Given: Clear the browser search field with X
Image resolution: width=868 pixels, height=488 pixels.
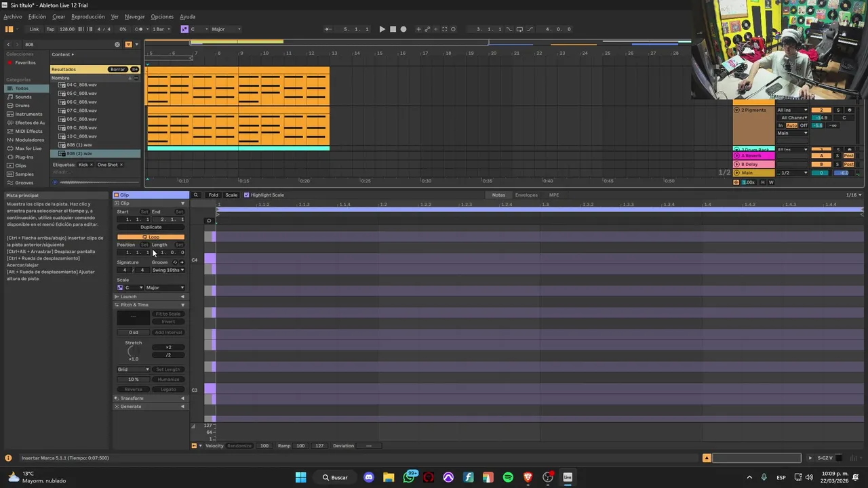Looking at the screenshot, I should (117, 45).
